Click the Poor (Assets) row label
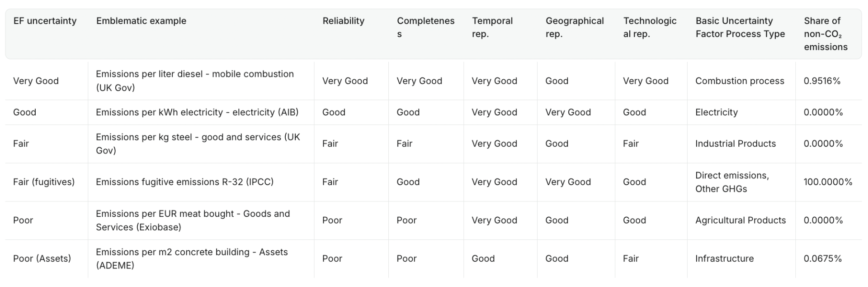 [x=42, y=258]
